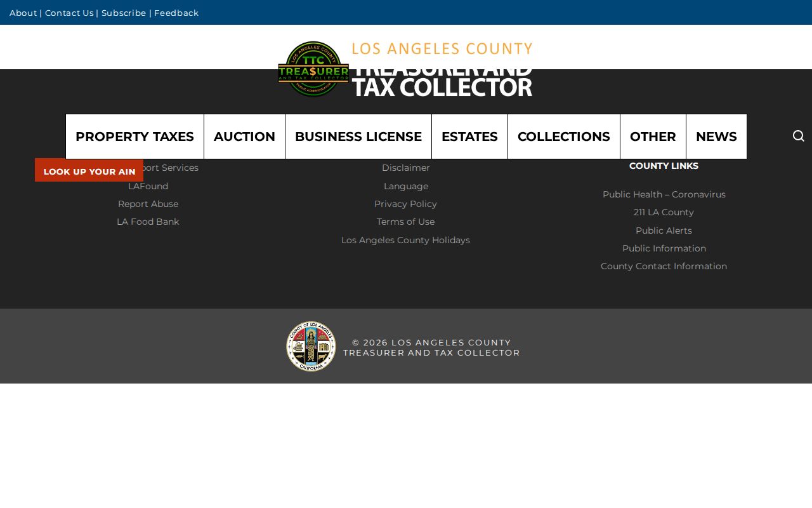
Task: Click the Subscribe link
Action: [124, 13]
